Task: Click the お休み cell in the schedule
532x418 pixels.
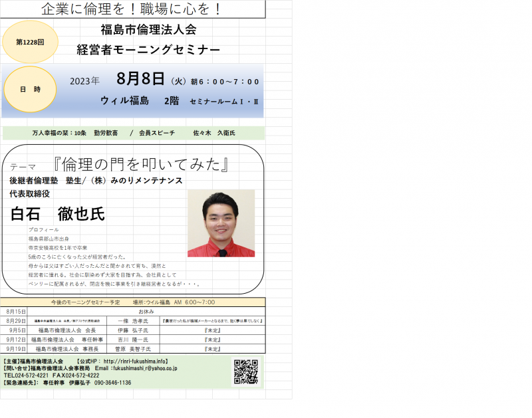Action: 146,311
